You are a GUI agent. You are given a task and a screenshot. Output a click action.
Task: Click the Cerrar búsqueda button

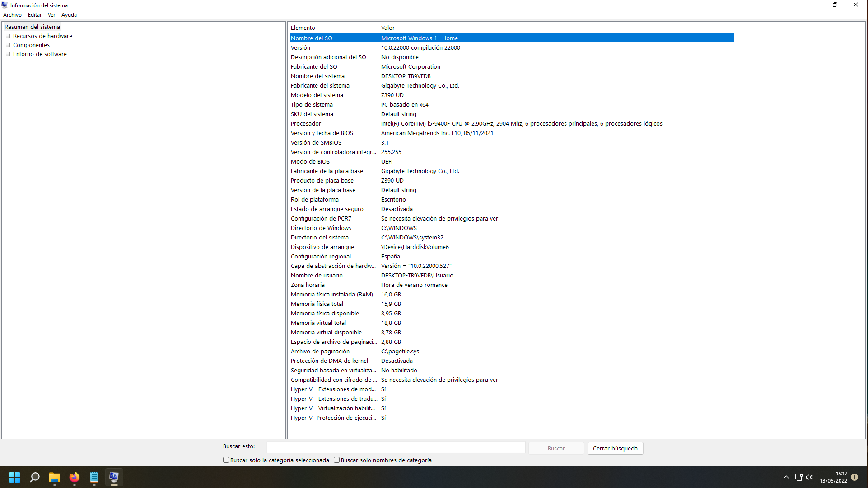coord(615,448)
